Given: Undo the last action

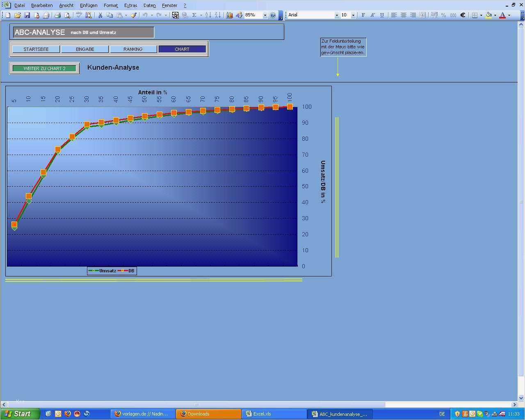Looking at the screenshot, I should point(145,15).
